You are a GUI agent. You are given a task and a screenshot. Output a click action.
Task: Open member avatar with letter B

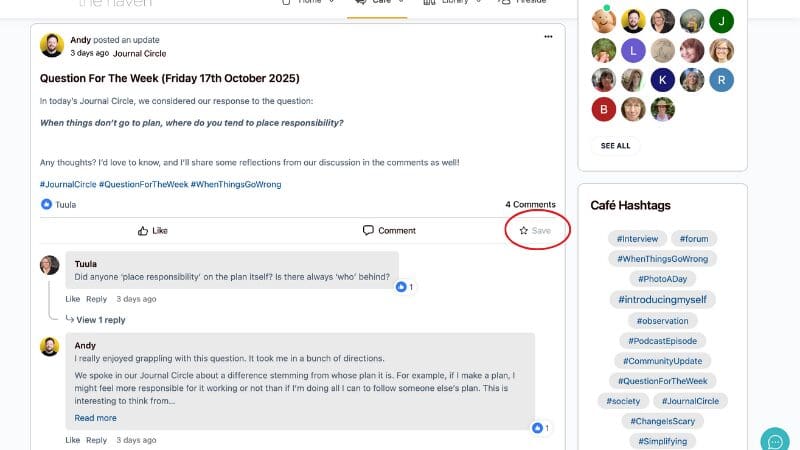point(604,109)
